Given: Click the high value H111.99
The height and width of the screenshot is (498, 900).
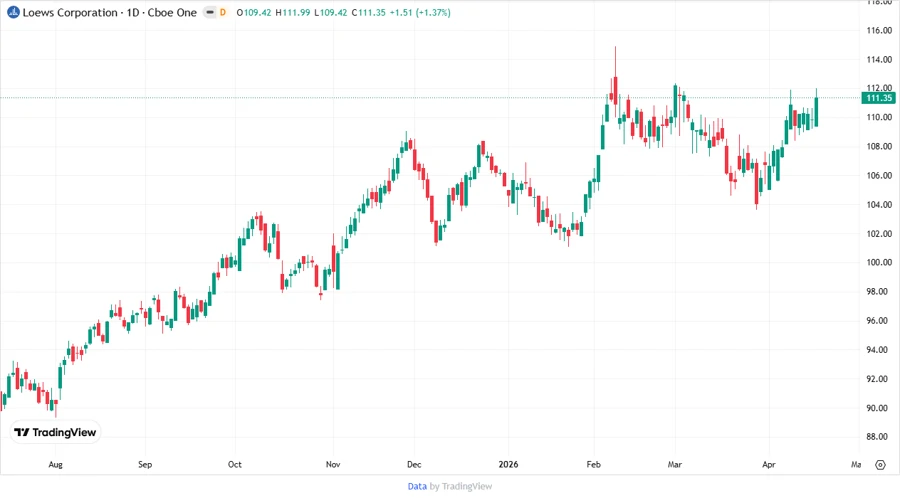Looking at the screenshot, I should (x=293, y=12).
